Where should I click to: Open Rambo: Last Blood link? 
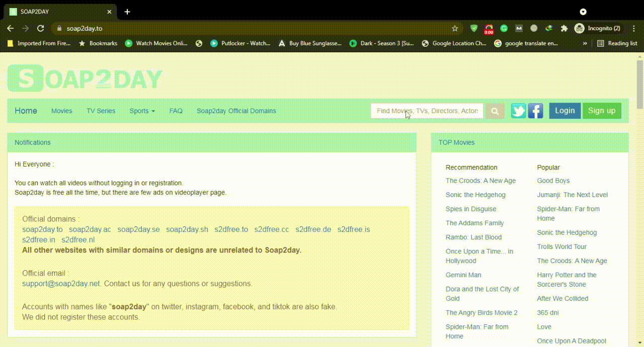coord(473,237)
